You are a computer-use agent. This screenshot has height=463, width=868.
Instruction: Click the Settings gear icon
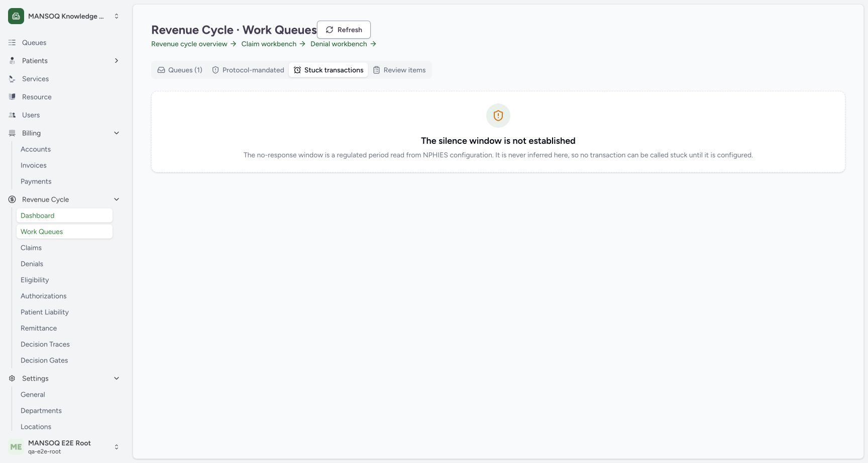click(12, 379)
